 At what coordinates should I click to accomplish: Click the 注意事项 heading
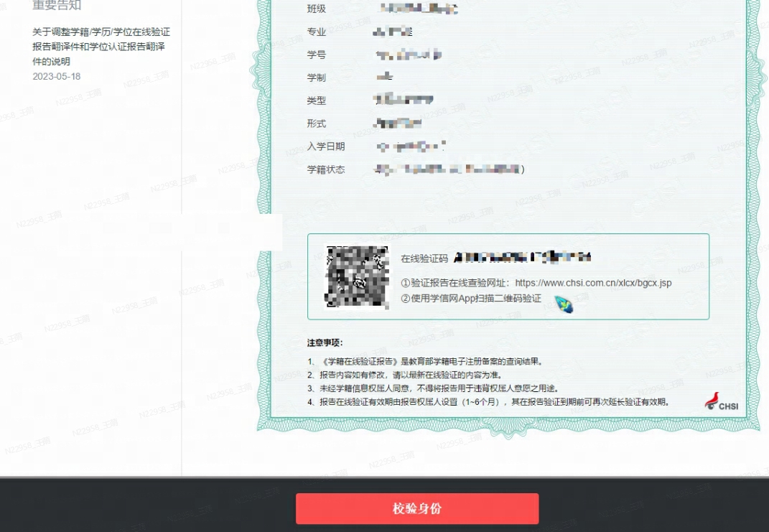pyautogui.click(x=325, y=342)
